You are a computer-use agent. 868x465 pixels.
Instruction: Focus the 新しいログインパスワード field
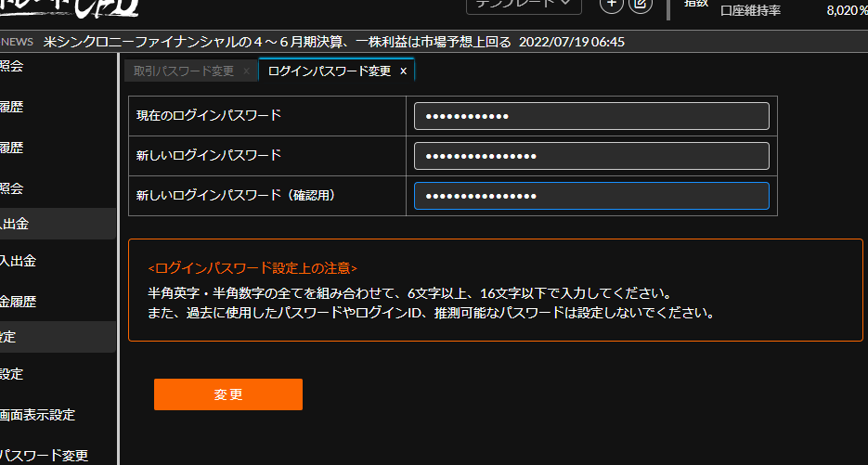coord(591,156)
